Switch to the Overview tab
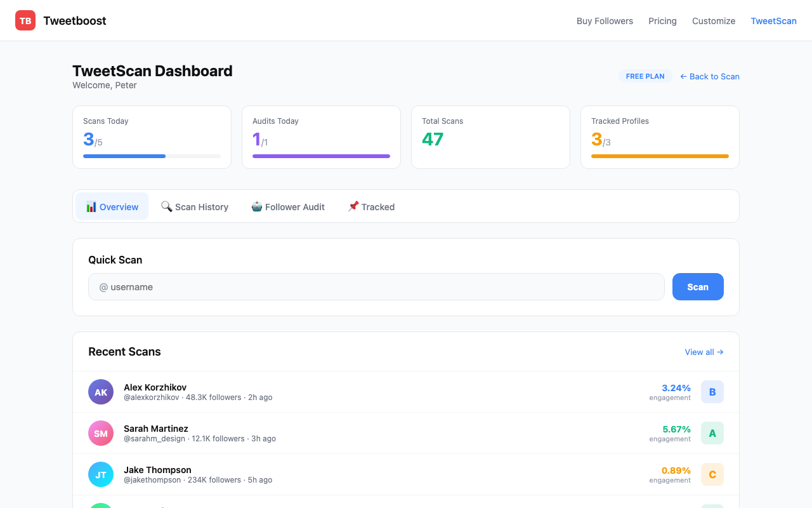The image size is (812, 508). tap(112, 206)
